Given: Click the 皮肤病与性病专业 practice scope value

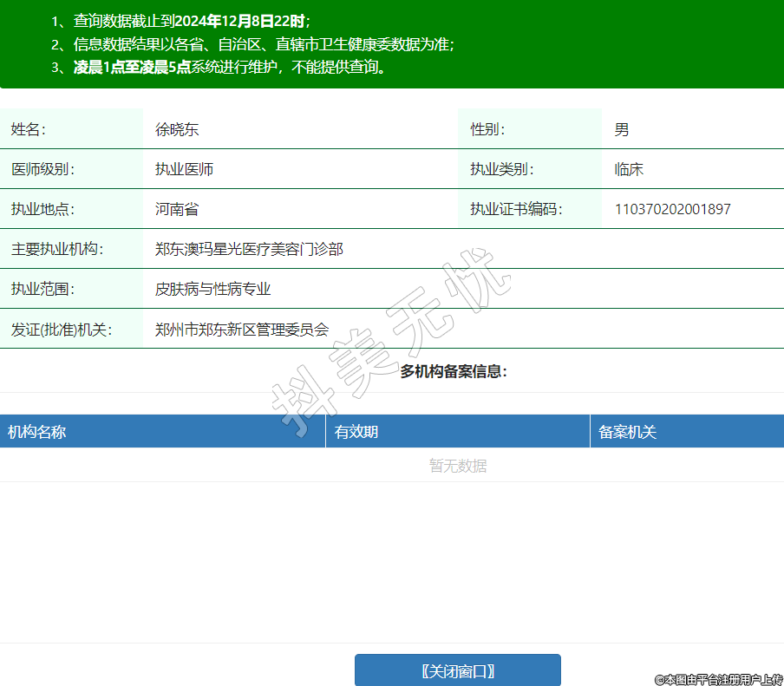Looking at the screenshot, I should [x=212, y=289].
